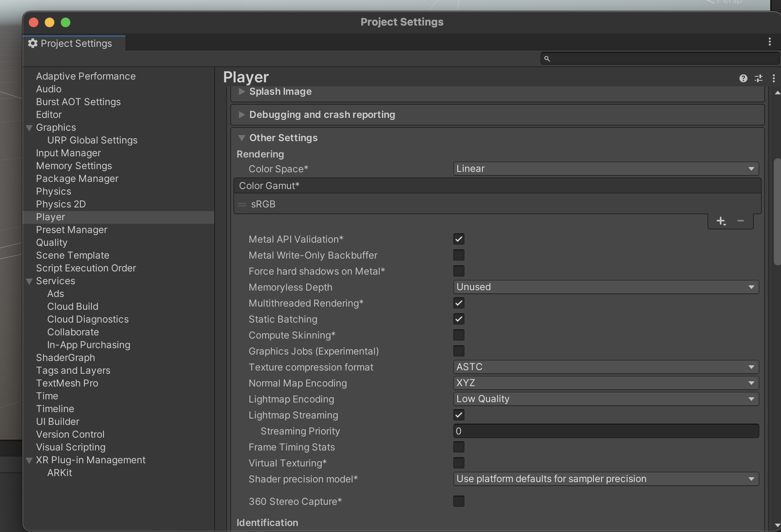Disable Metal API Validation checkbox
The image size is (781, 532).
pyautogui.click(x=458, y=239)
